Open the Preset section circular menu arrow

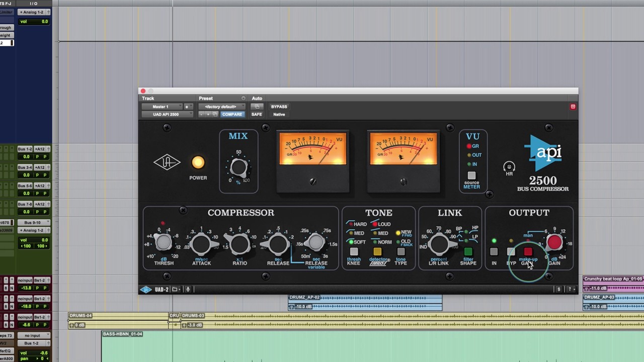coord(243,99)
